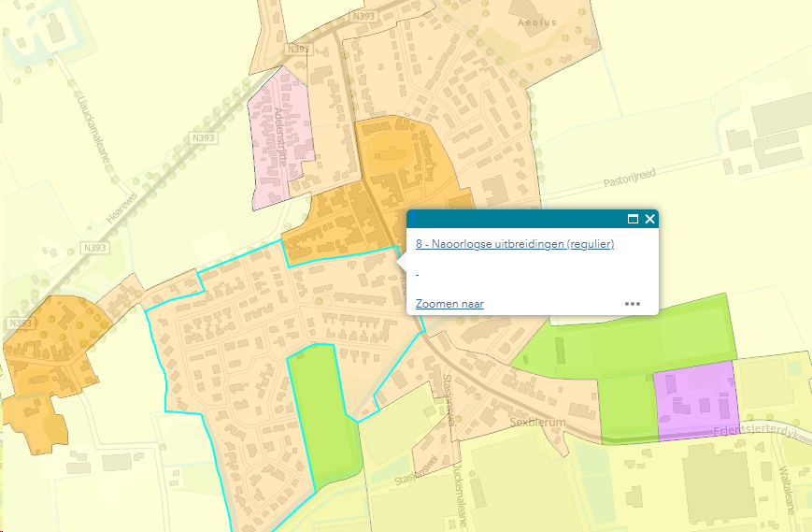Maximize the map popup window
812x532 pixels.
point(633,219)
